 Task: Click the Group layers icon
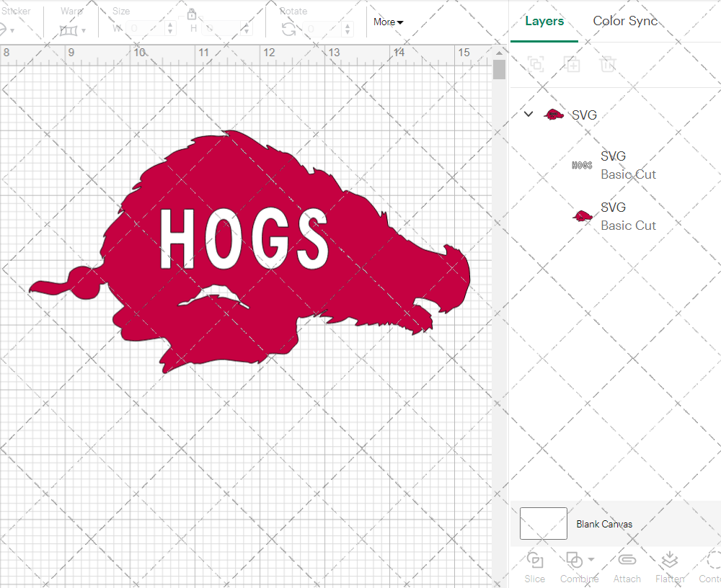click(535, 64)
